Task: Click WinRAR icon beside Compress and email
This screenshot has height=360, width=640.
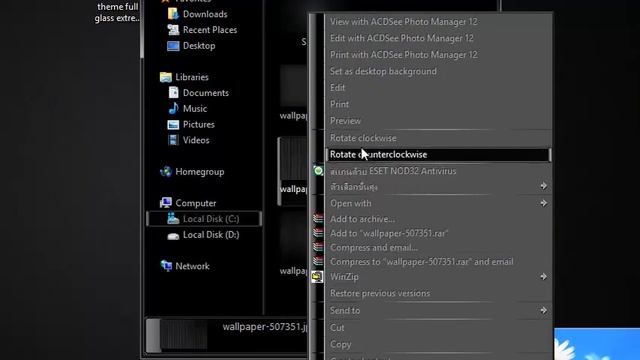Action: pyautogui.click(x=318, y=247)
